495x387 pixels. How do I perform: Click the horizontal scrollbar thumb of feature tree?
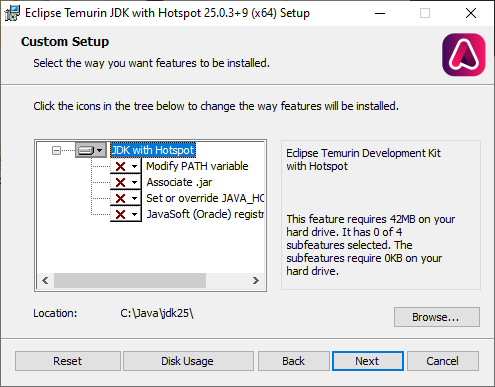pos(130,281)
